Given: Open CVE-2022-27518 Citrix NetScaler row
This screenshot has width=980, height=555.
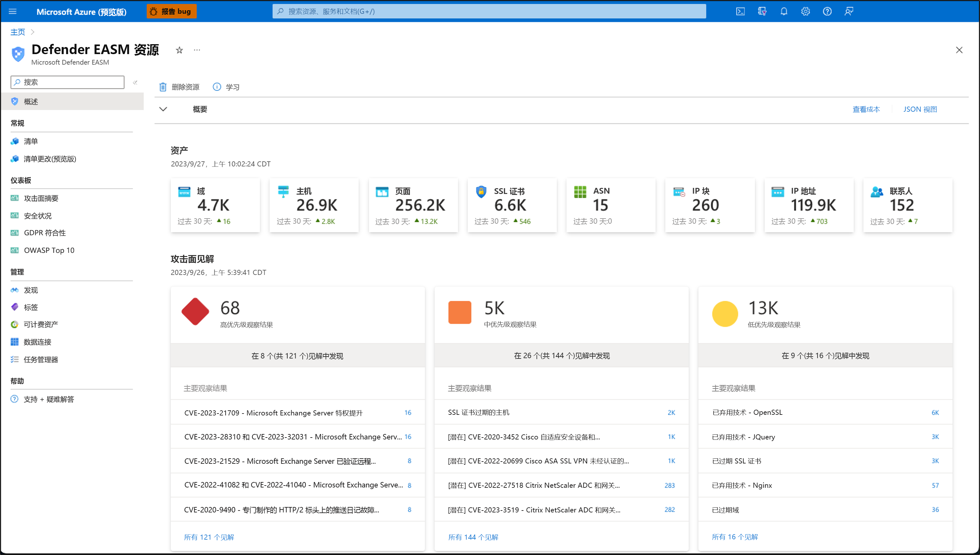Looking at the screenshot, I should (561, 485).
